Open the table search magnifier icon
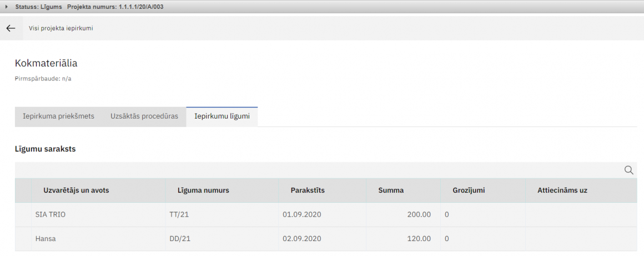 coord(629,170)
